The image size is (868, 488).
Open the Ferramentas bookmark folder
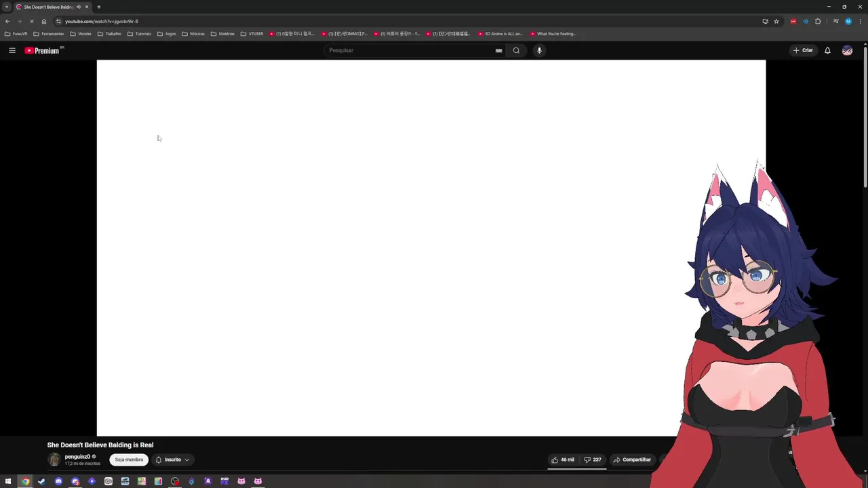pos(49,33)
